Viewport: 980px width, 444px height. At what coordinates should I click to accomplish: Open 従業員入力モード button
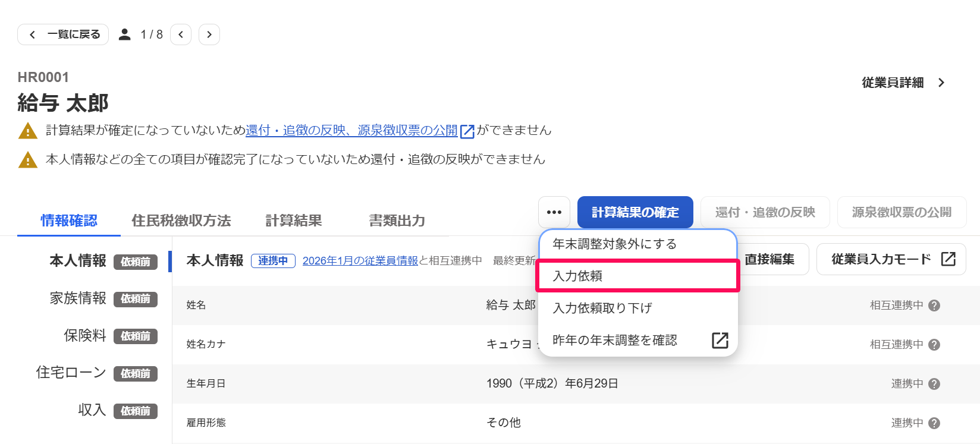click(x=891, y=259)
